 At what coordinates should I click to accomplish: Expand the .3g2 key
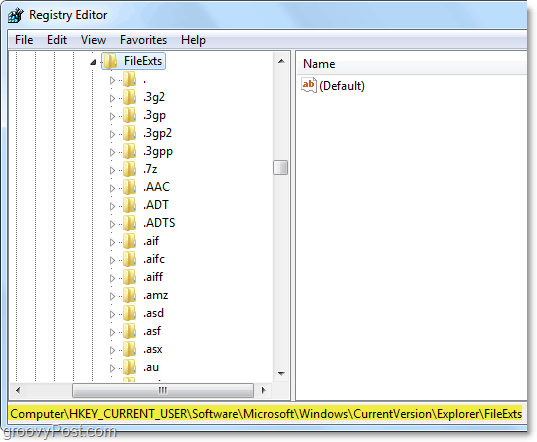[112, 98]
